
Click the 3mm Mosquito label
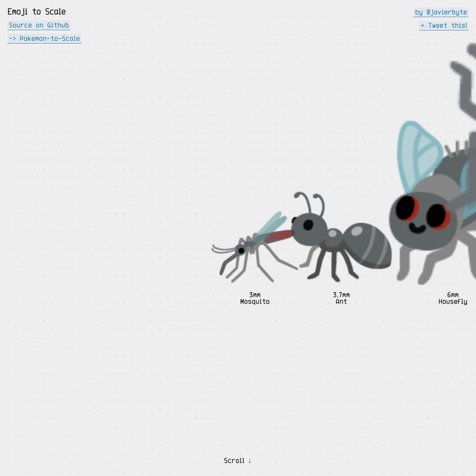click(255, 298)
